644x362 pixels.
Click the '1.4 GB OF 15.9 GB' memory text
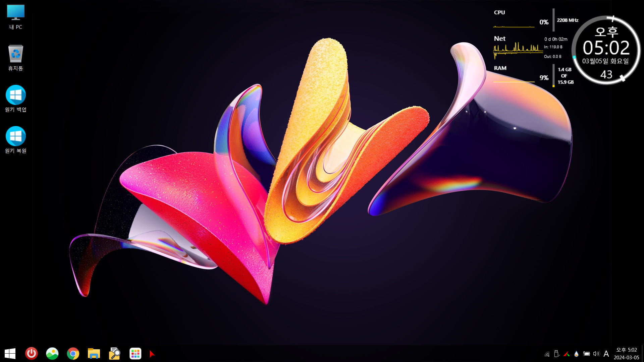(x=566, y=76)
